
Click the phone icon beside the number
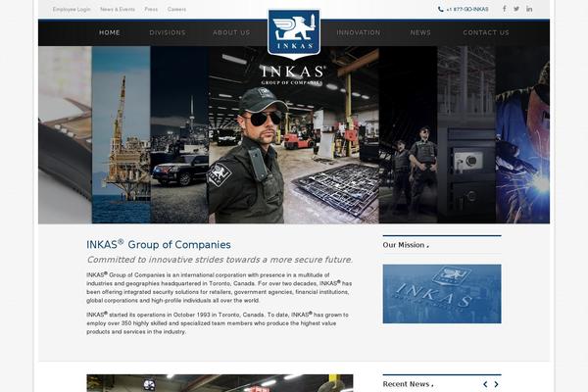click(441, 9)
